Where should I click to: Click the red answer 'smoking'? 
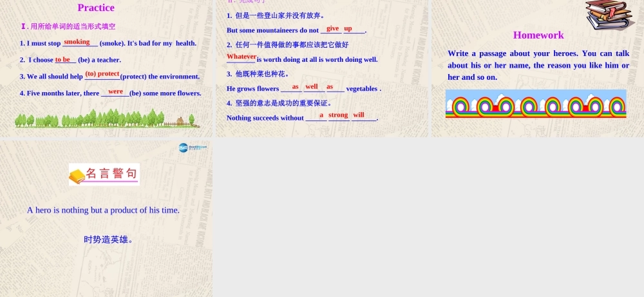(77, 41)
